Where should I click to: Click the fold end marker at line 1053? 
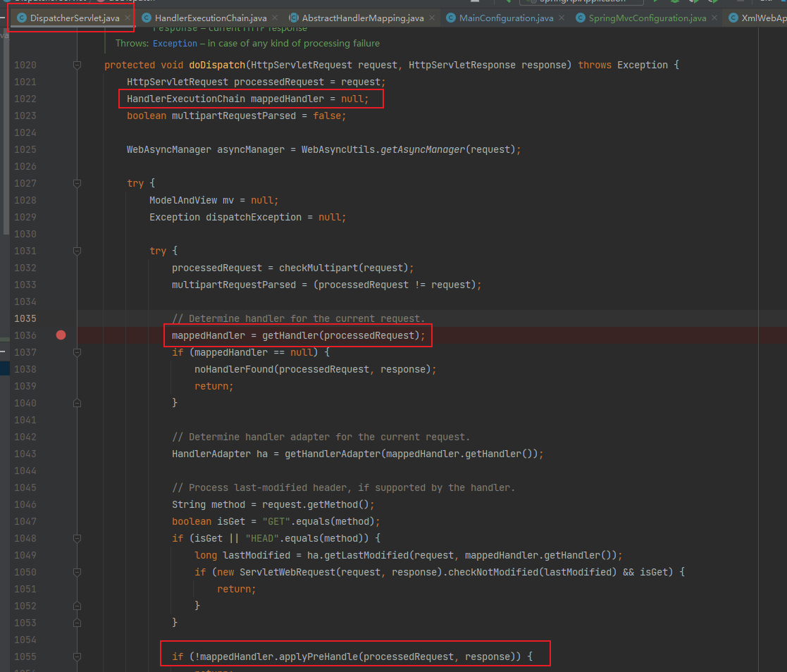click(78, 623)
